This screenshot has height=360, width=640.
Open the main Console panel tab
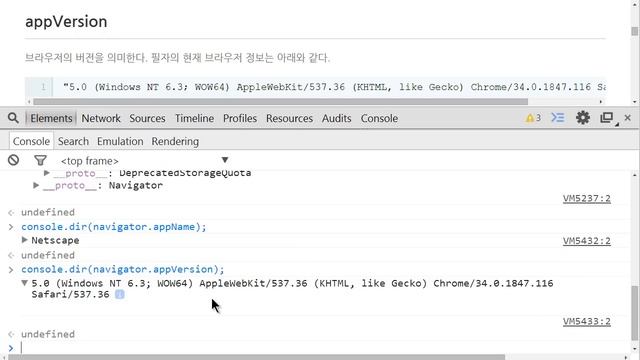pyautogui.click(x=379, y=118)
